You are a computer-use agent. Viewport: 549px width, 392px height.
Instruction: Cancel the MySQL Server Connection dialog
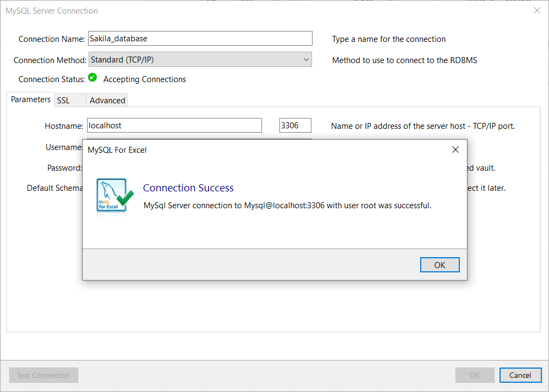click(x=520, y=375)
